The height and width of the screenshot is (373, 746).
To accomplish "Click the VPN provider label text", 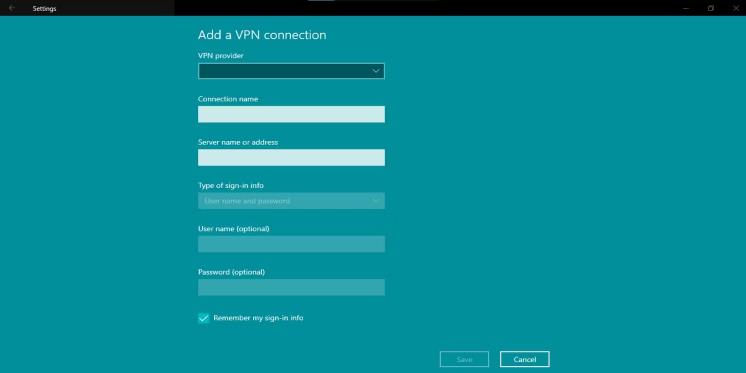I will (x=221, y=56).
